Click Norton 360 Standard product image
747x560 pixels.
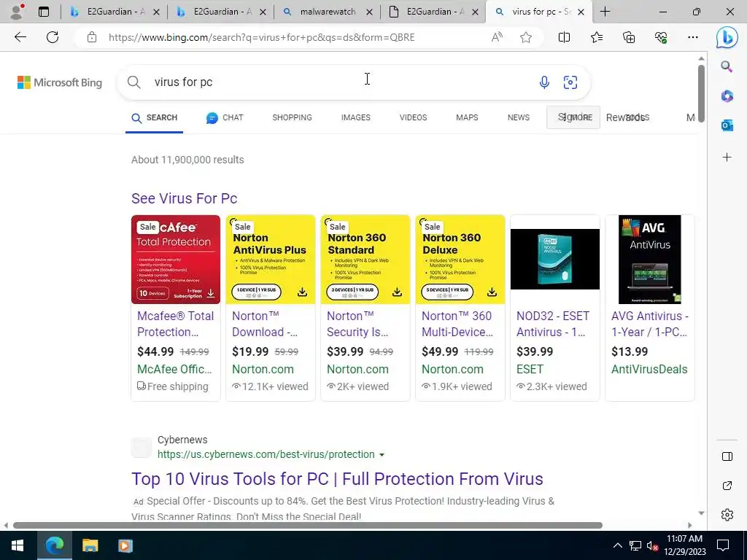coord(365,260)
